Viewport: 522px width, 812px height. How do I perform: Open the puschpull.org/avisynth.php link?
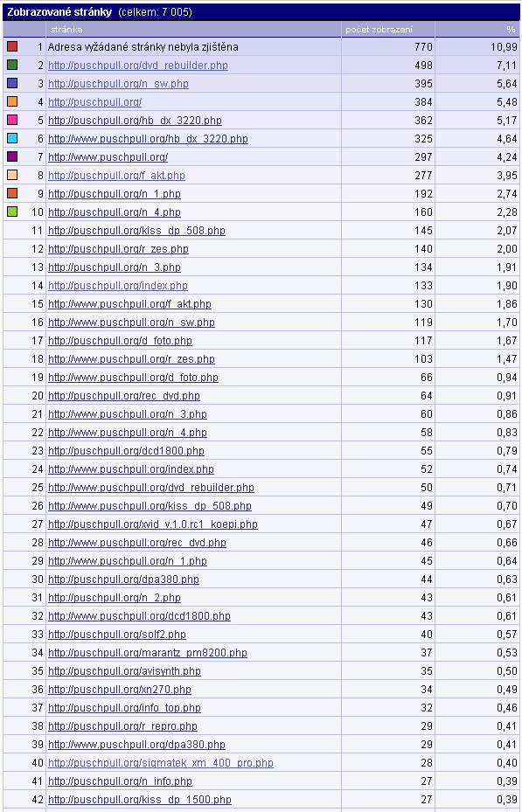pos(124,671)
